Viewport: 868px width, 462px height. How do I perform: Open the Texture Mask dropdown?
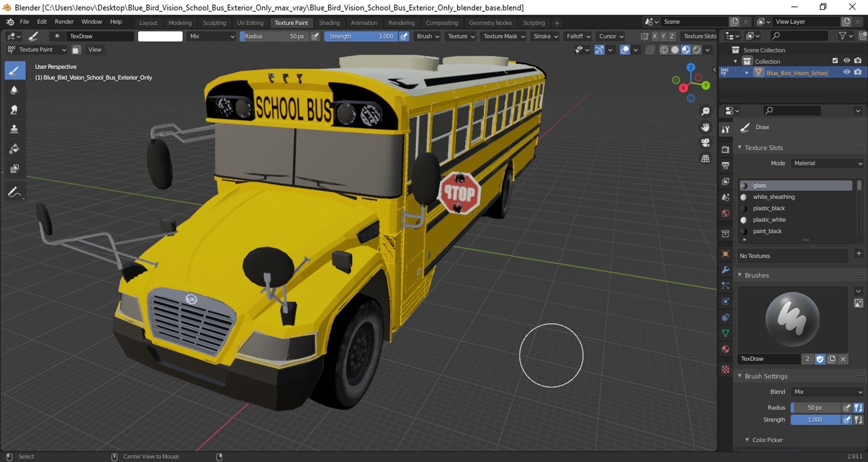pyautogui.click(x=504, y=36)
